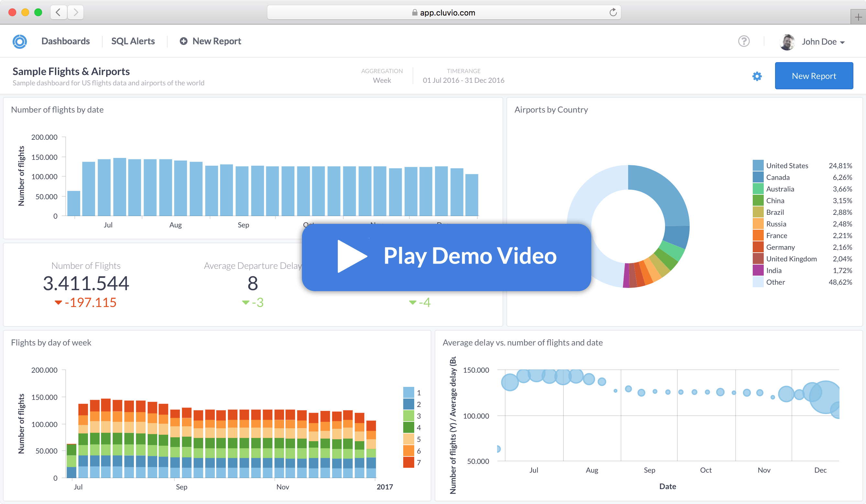Open dashboard settings gear icon
Image resolution: width=866 pixels, height=504 pixels.
tap(757, 76)
